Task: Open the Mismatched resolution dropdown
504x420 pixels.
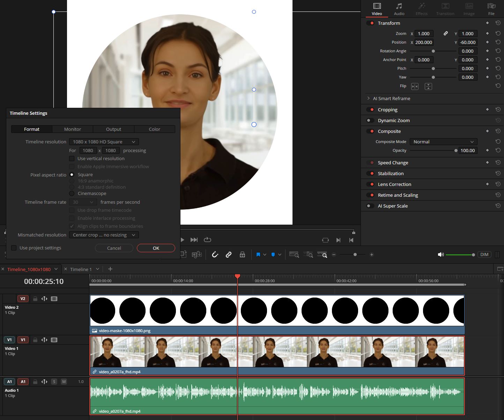Action: (104, 235)
